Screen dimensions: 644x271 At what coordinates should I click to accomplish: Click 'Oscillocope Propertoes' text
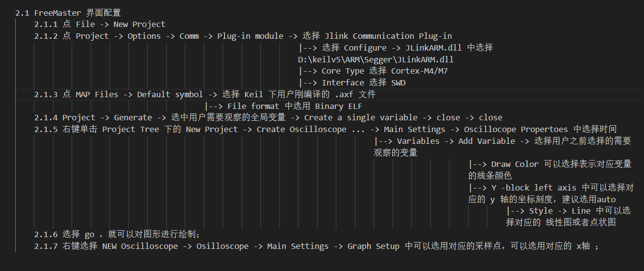click(516, 130)
